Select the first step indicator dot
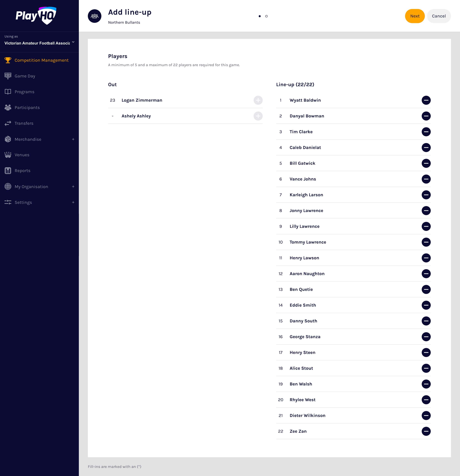This screenshot has width=460, height=476. (260, 16)
